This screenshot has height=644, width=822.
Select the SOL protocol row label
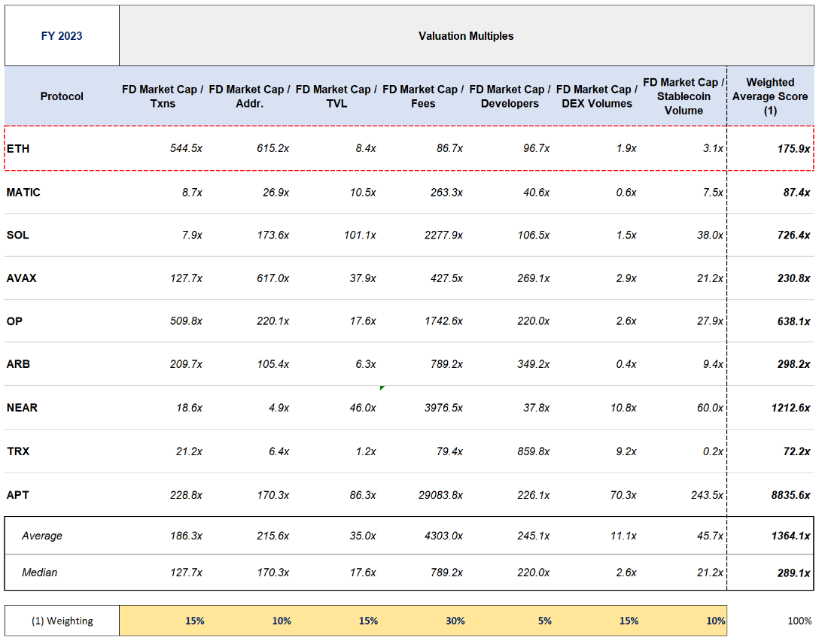pos(18,235)
